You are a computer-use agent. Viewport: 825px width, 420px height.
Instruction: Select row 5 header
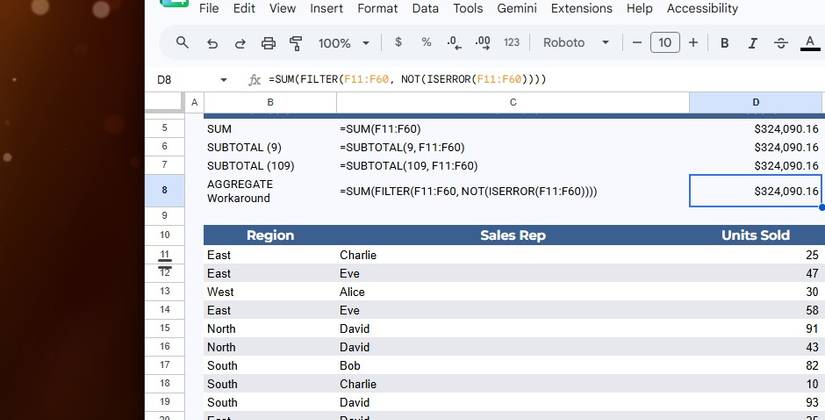click(x=165, y=128)
